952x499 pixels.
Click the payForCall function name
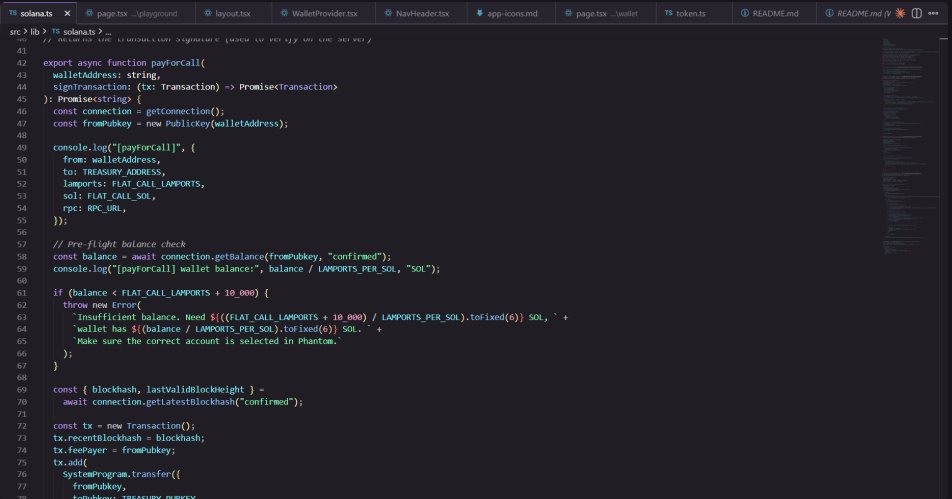pyautogui.click(x=175, y=63)
